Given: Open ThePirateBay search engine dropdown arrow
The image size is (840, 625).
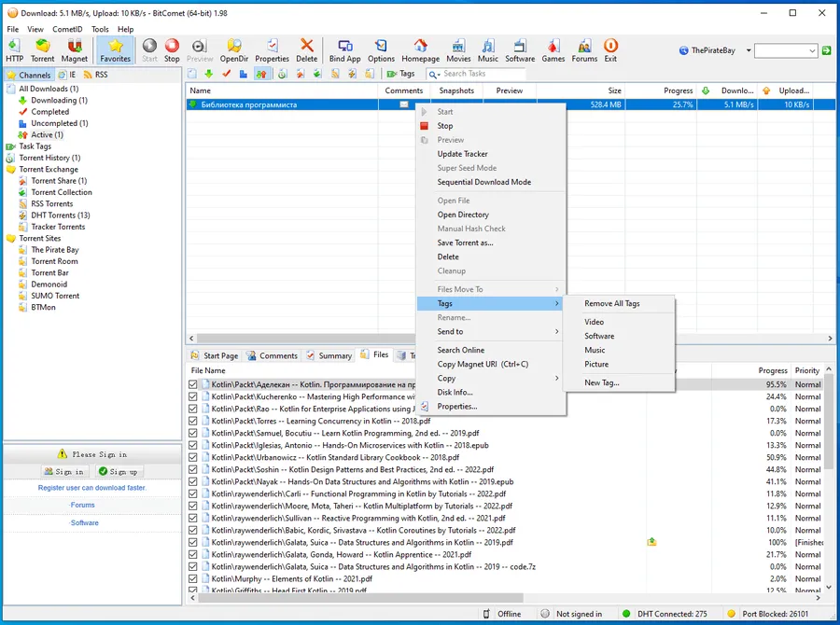Looking at the screenshot, I should (749, 50).
